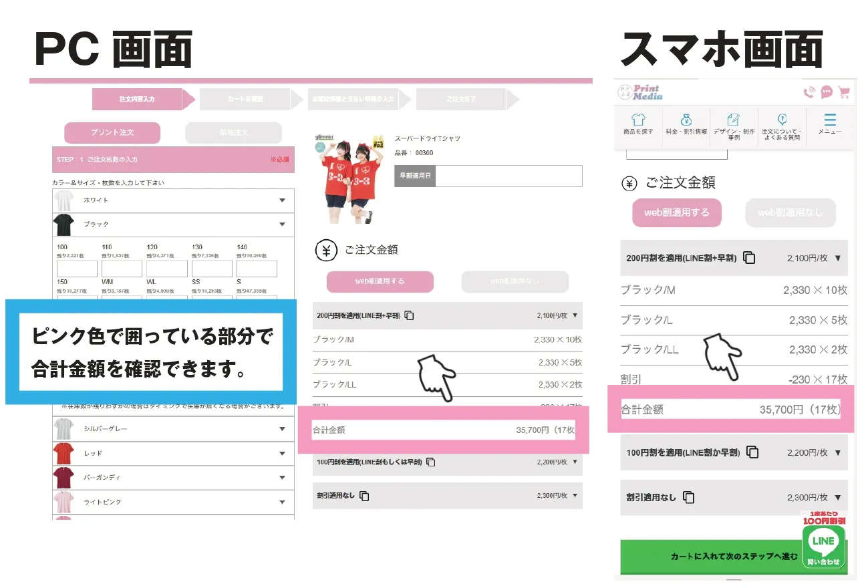868x588 pixels.
Task: Tap the green LINE 問い合わせ icon
Action: point(824,546)
